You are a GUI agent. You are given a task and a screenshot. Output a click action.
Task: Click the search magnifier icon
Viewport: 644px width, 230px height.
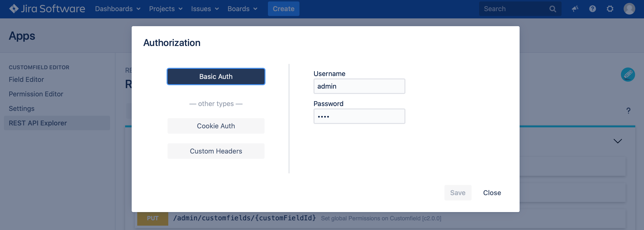tap(553, 8)
